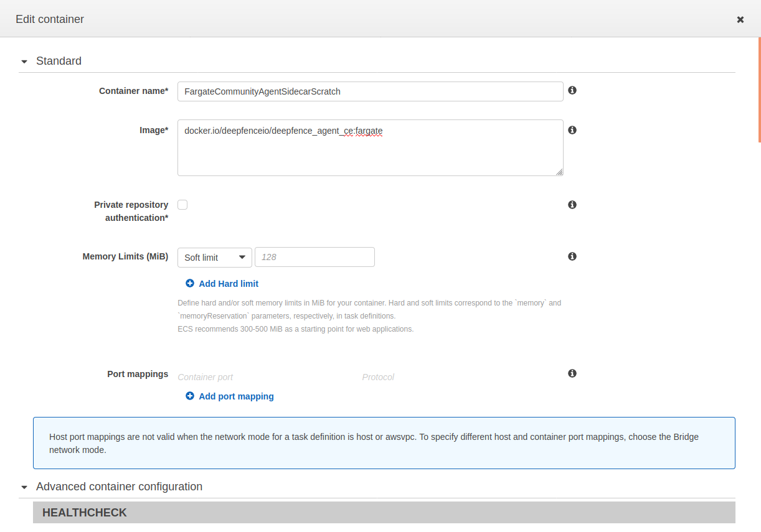Open the Memory Limits info tooltip
This screenshot has width=761, height=532.
[572, 256]
